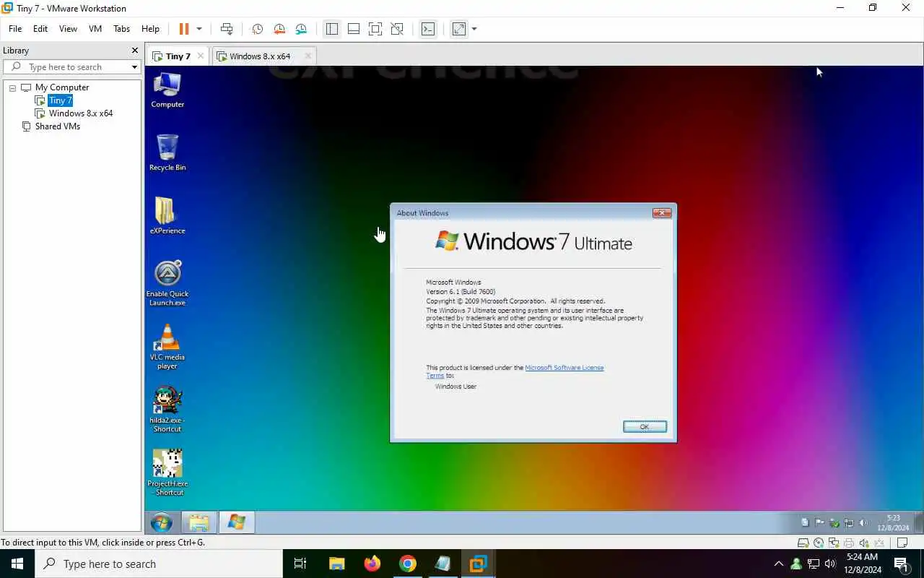Viewport: 924px width, 578px height.
Task: Close the Library panel
Action: pyautogui.click(x=134, y=51)
